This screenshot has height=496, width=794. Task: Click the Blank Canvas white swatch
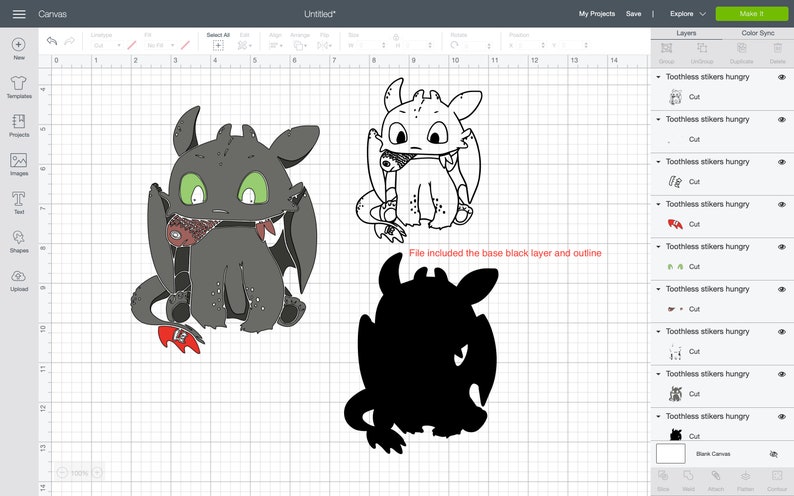point(670,453)
